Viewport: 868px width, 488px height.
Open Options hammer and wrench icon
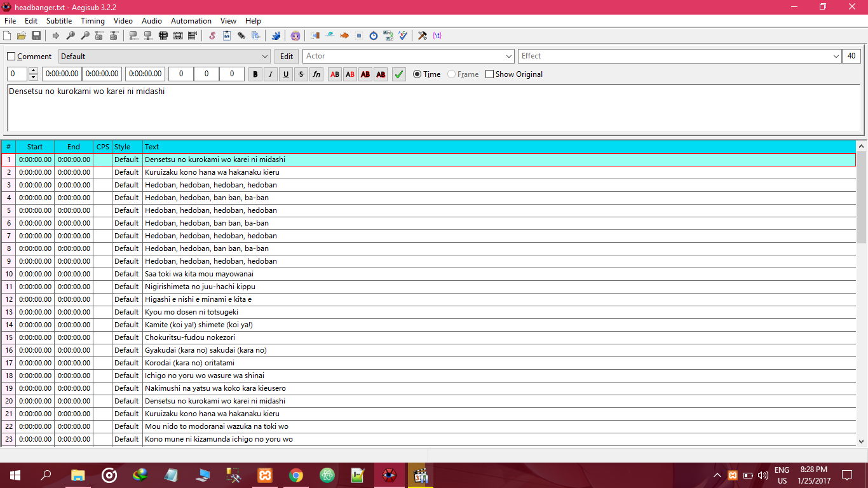pyautogui.click(x=423, y=36)
